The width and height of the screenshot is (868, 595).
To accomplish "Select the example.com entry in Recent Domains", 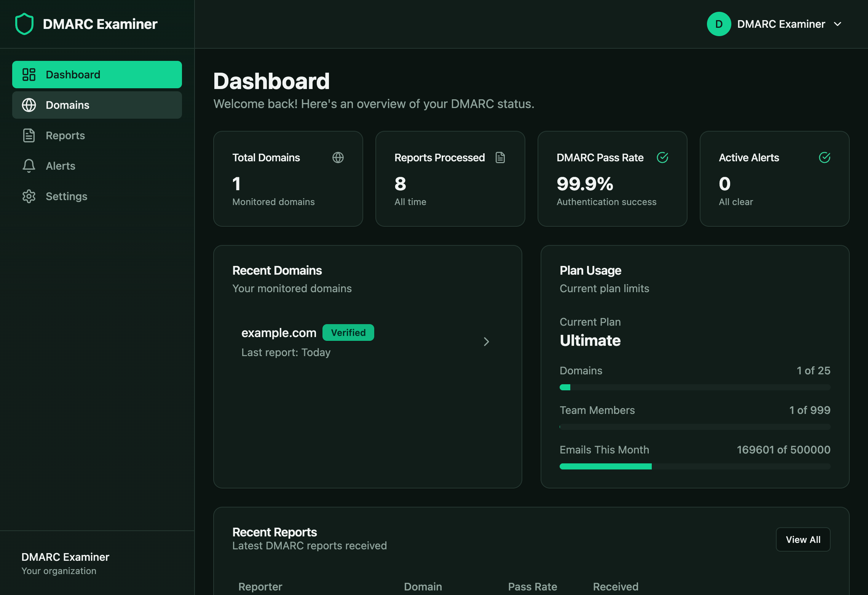I will point(278,332).
